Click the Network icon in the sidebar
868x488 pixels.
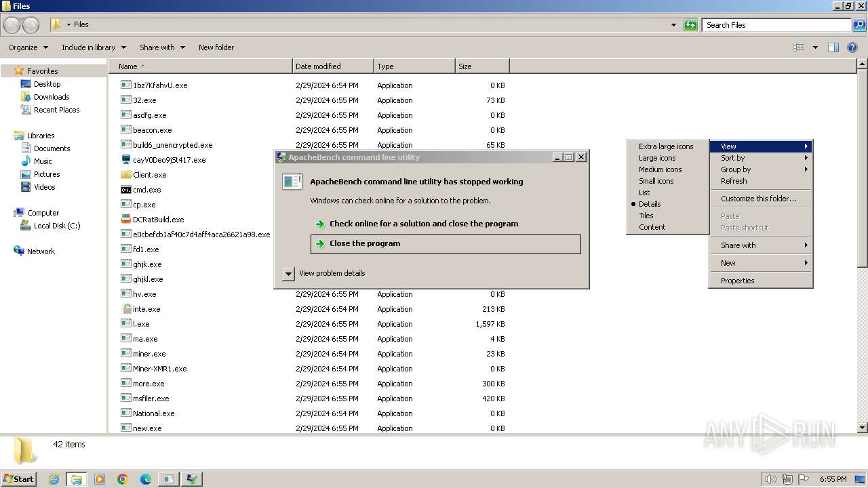[19, 251]
